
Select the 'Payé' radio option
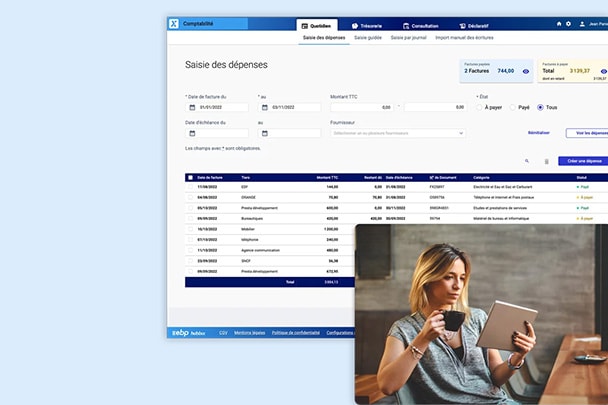[x=513, y=107]
